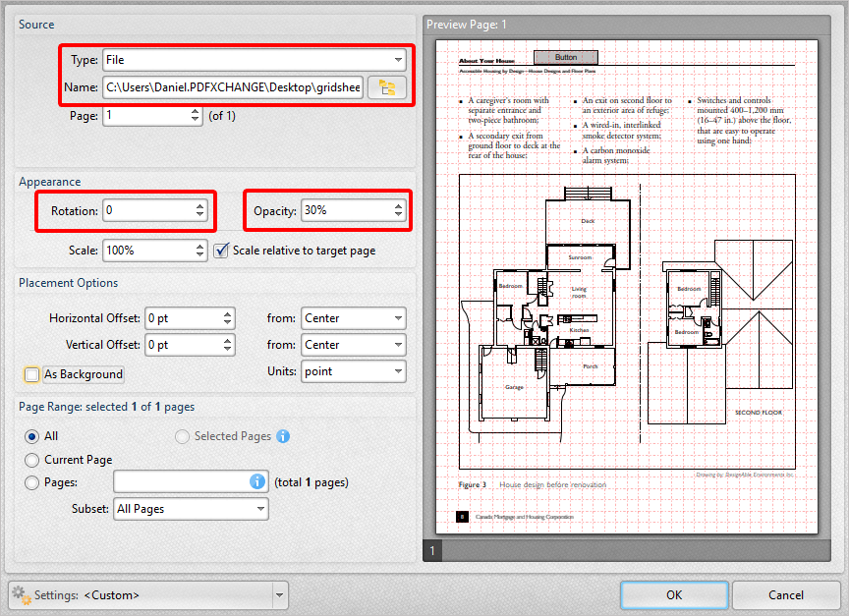The image size is (849, 616).
Task: Click the info icon inside Pages field
Action: [x=257, y=482]
